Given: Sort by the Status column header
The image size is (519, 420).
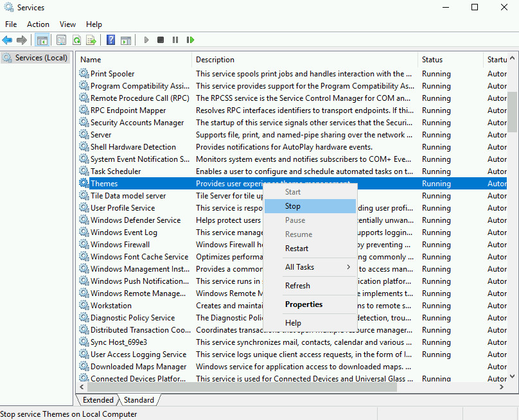Looking at the screenshot, I should click(x=450, y=60).
